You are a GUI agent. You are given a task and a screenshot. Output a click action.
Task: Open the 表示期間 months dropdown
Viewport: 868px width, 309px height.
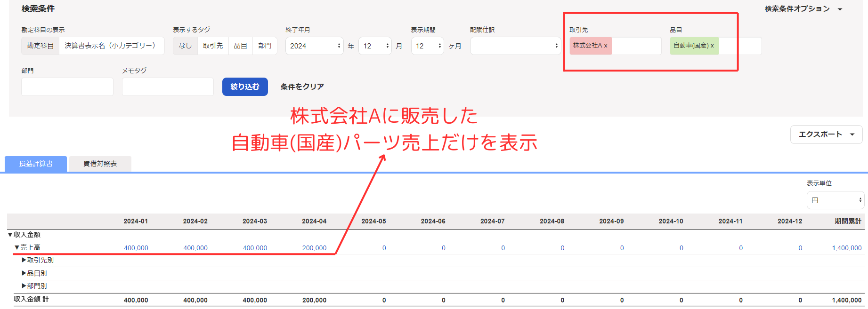point(427,46)
